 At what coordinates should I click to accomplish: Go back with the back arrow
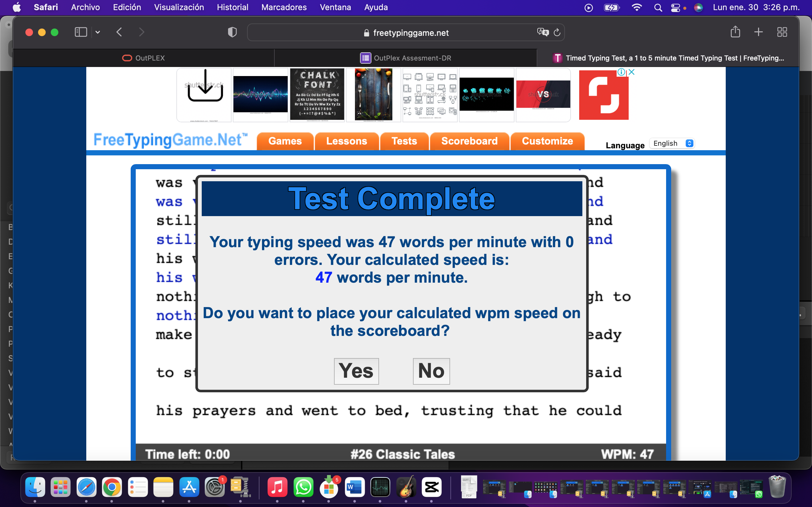pos(119,32)
